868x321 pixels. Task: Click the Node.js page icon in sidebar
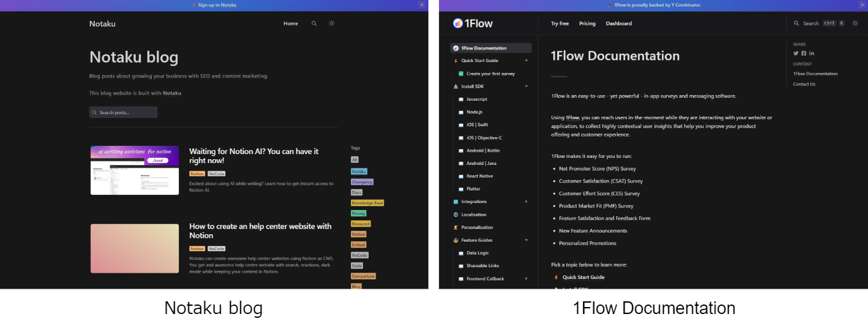[x=461, y=112]
